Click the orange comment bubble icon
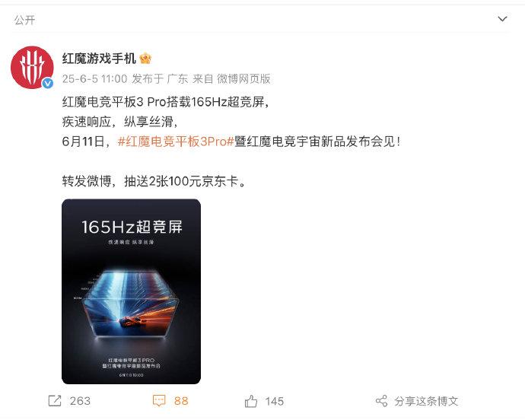Viewport: 525px width, 420px height. pos(159,400)
